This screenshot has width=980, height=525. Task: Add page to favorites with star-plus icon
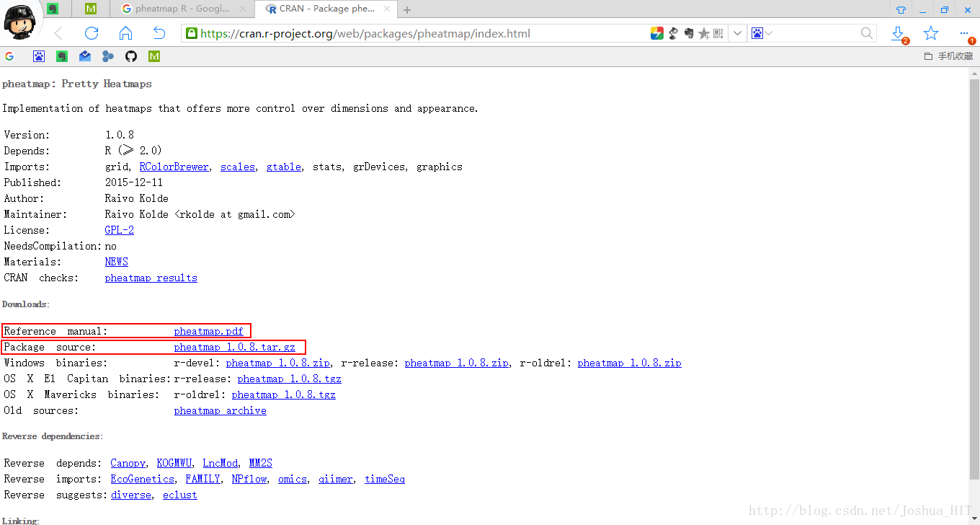pyautogui.click(x=704, y=33)
